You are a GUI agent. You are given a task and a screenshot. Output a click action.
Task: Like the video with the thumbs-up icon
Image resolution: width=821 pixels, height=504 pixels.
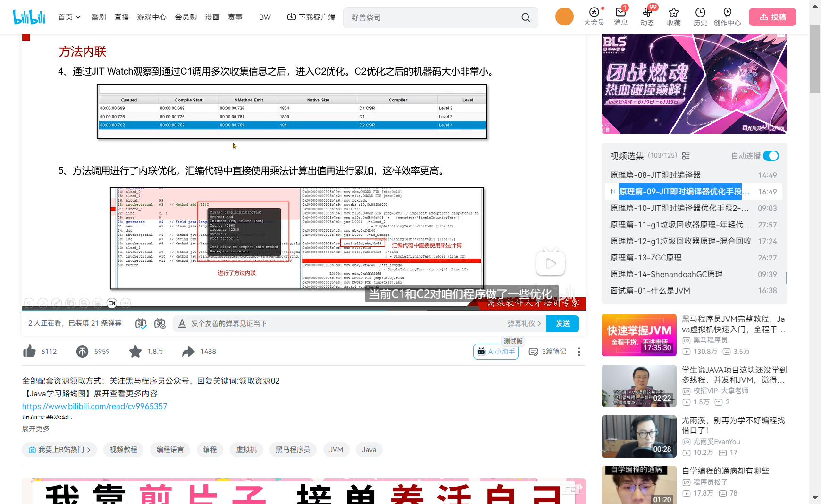pos(29,351)
